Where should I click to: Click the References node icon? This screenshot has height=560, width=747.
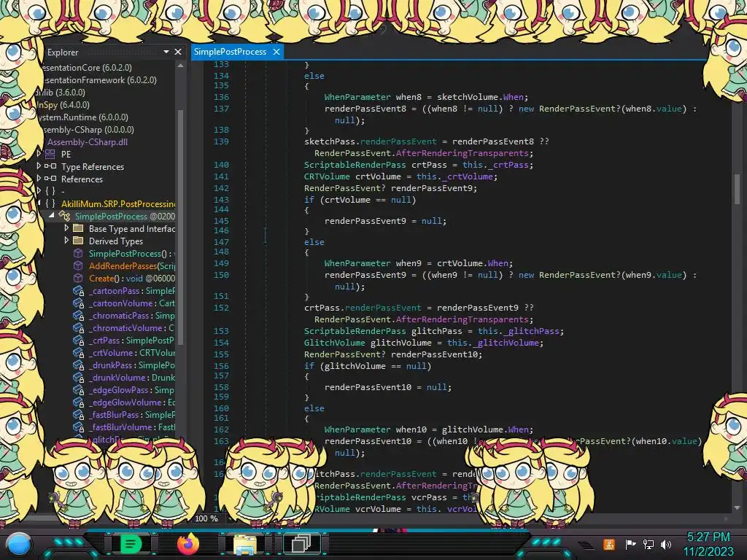[x=50, y=179]
